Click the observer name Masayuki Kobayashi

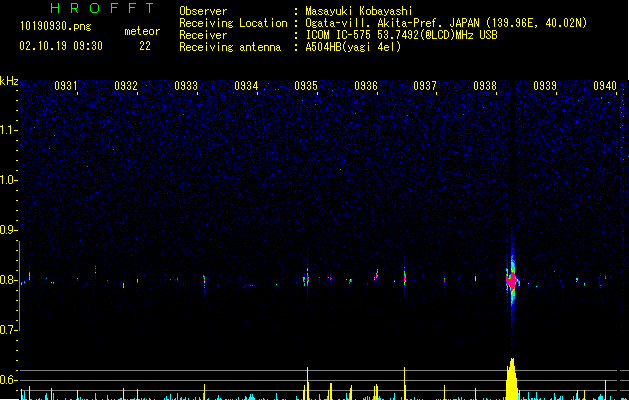pyautogui.click(x=359, y=11)
